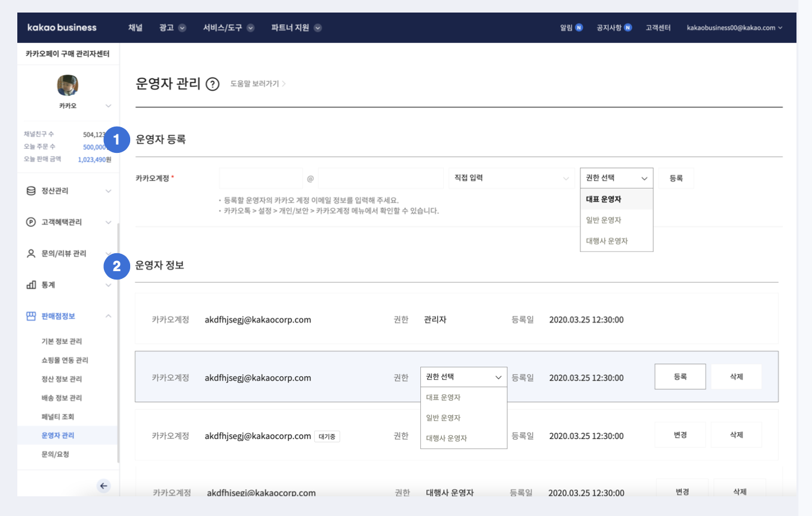Choose 대표 운영자 in the row's dropdown list

(x=464, y=397)
